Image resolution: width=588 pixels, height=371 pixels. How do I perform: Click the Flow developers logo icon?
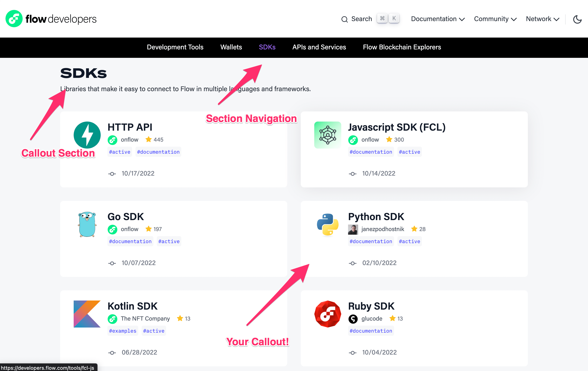click(14, 19)
